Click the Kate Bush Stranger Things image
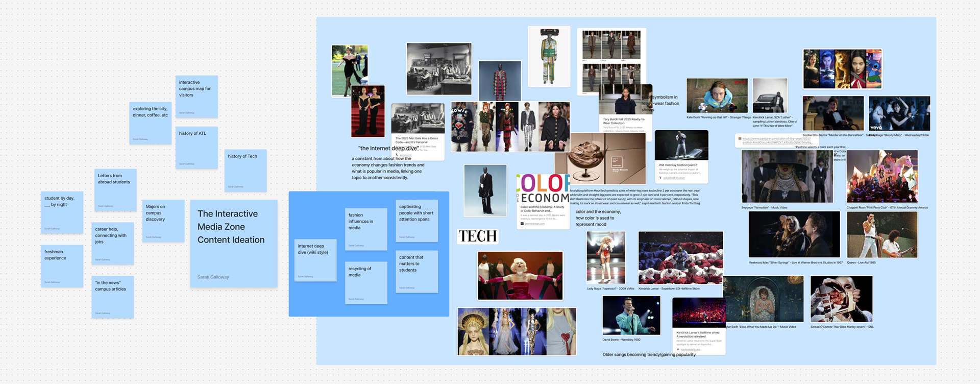 tap(717, 95)
